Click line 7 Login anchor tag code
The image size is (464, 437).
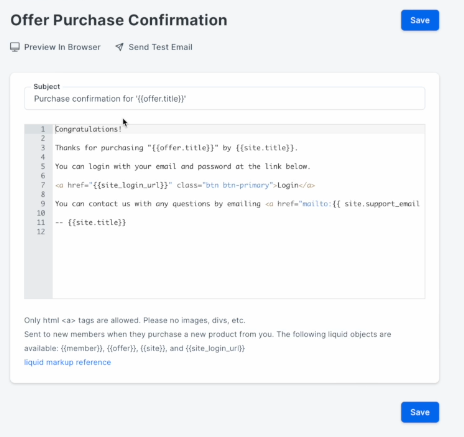coord(185,185)
